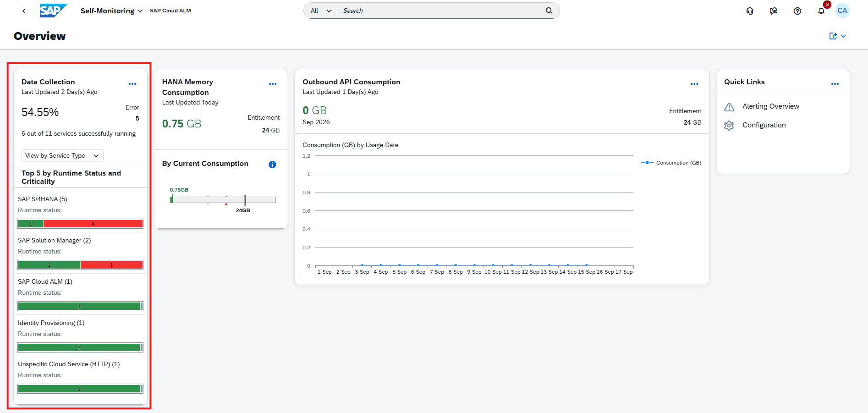
Task: Click the Error count '5' value
Action: pyautogui.click(x=137, y=118)
